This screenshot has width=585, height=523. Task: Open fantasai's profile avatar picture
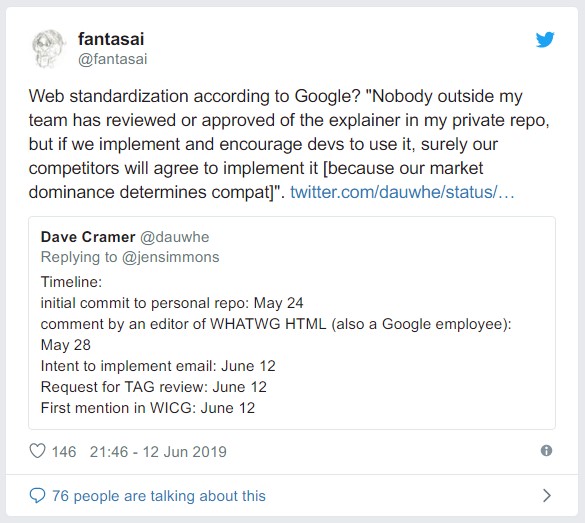coord(49,49)
